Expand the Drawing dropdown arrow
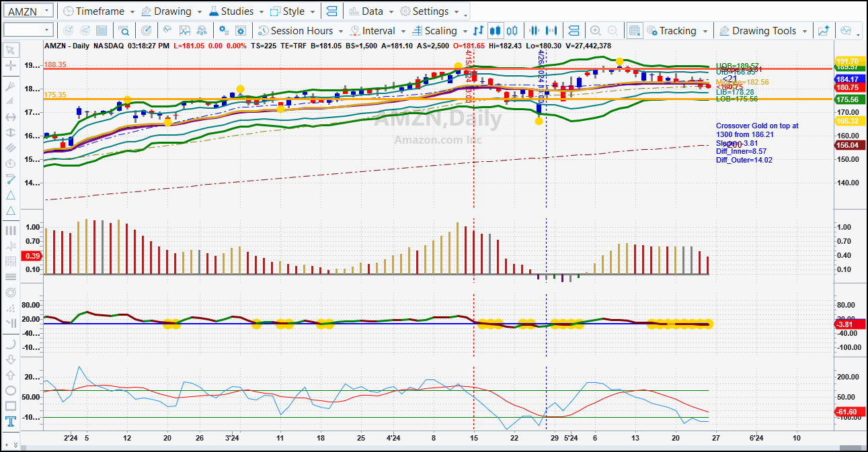868x452 pixels. pos(200,12)
